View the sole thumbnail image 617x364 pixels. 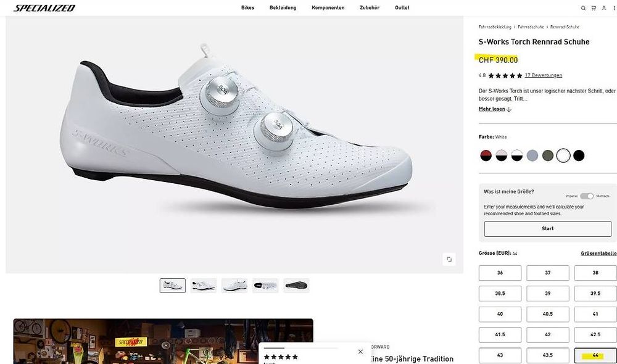[x=296, y=286]
